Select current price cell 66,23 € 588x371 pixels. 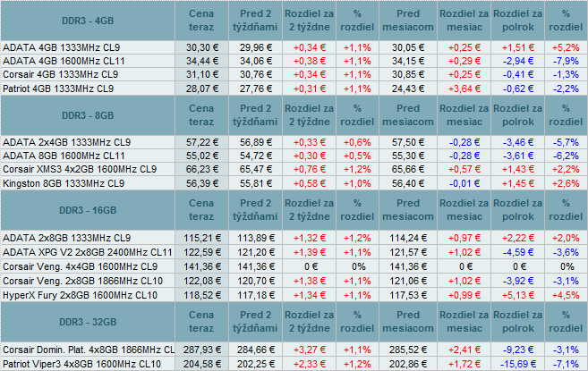(201, 169)
